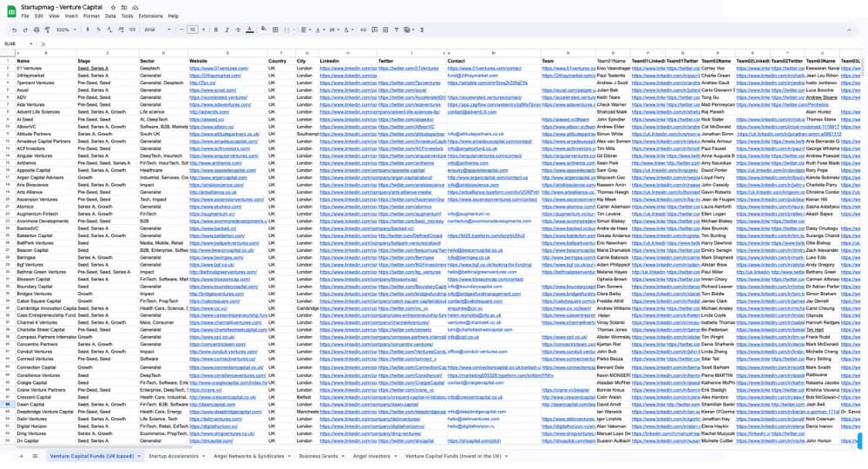868x469 pixels.
Task: Toggle italic formatting
Action: (227, 30)
